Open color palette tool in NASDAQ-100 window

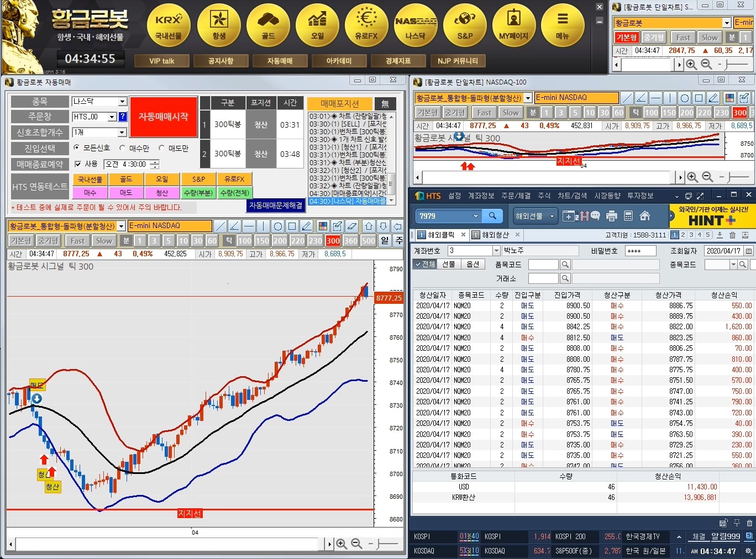point(729,98)
